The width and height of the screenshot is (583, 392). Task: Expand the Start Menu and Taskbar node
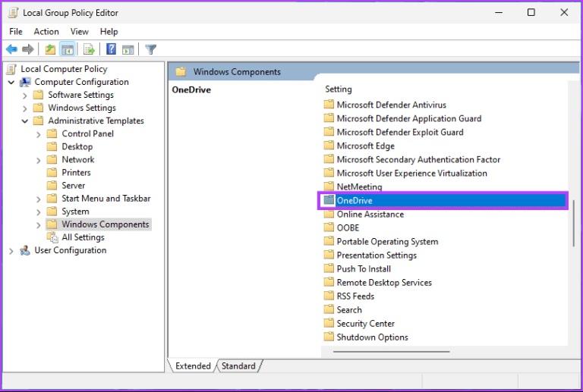(38, 199)
